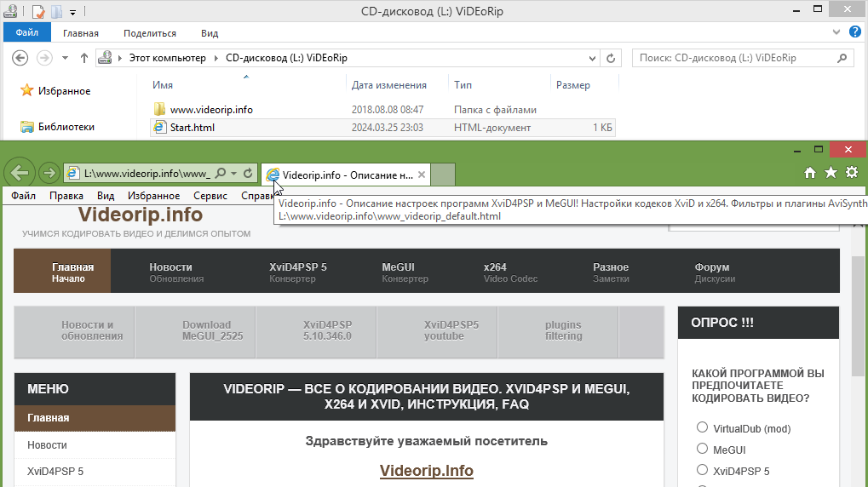Choose the XviD4PSP 5 poll option
868x487 pixels.
coord(703,470)
